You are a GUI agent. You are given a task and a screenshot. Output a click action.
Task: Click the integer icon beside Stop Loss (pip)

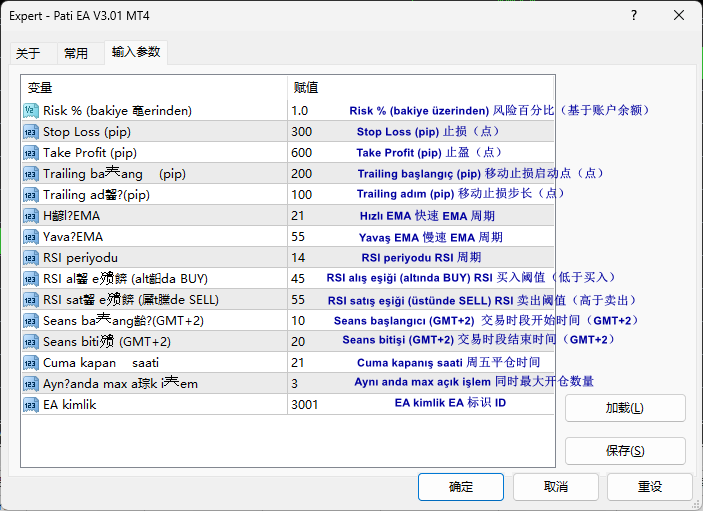click(x=31, y=132)
